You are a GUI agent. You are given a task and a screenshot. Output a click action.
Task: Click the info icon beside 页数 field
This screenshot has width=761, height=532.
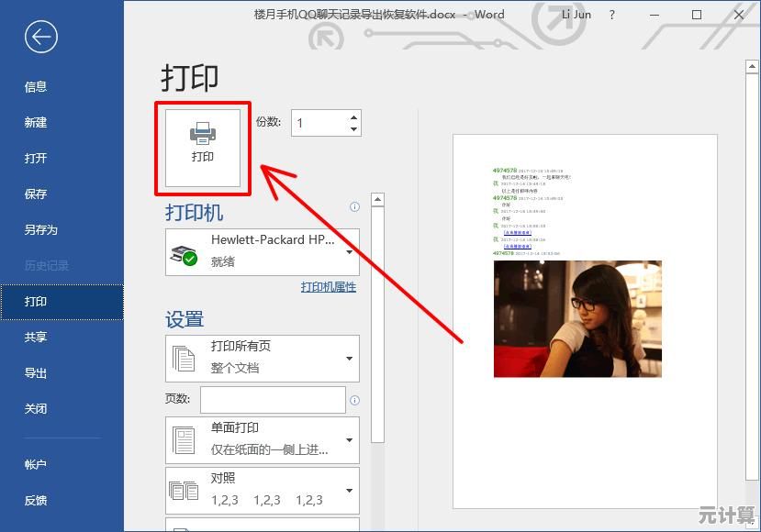pos(355,401)
